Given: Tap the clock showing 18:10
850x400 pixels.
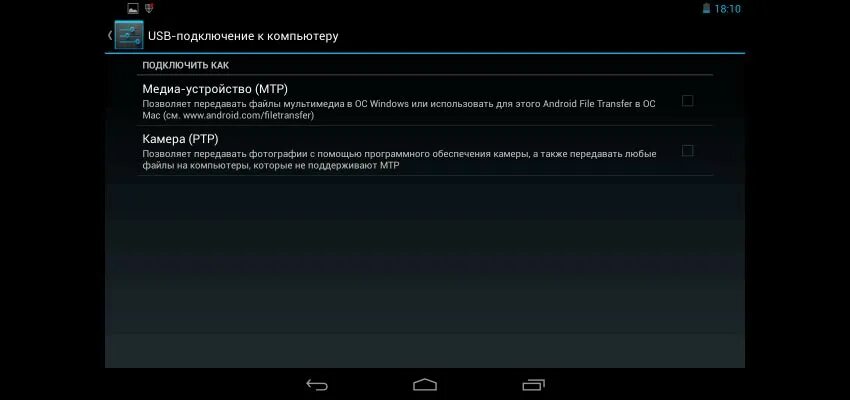Looking at the screenshot, I should [x=727, y=9].
